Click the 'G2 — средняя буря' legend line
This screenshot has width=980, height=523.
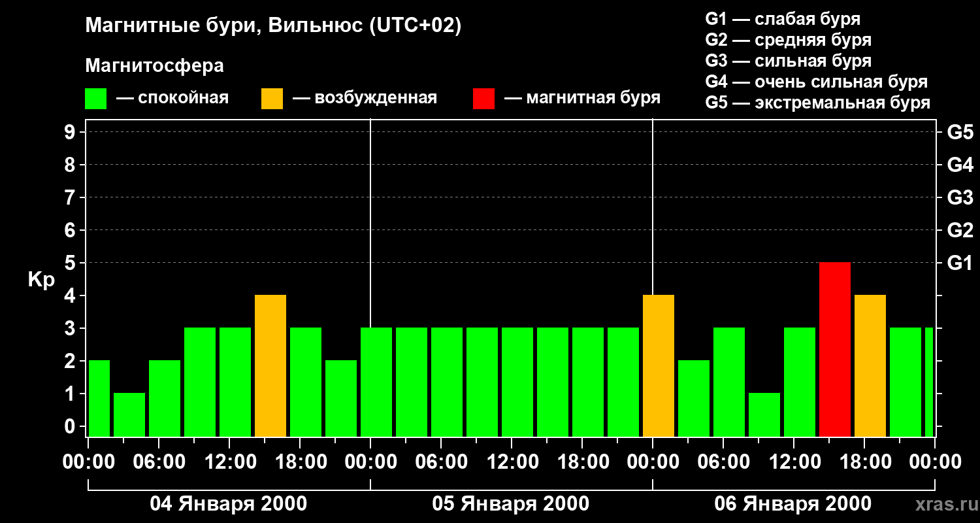789,40
